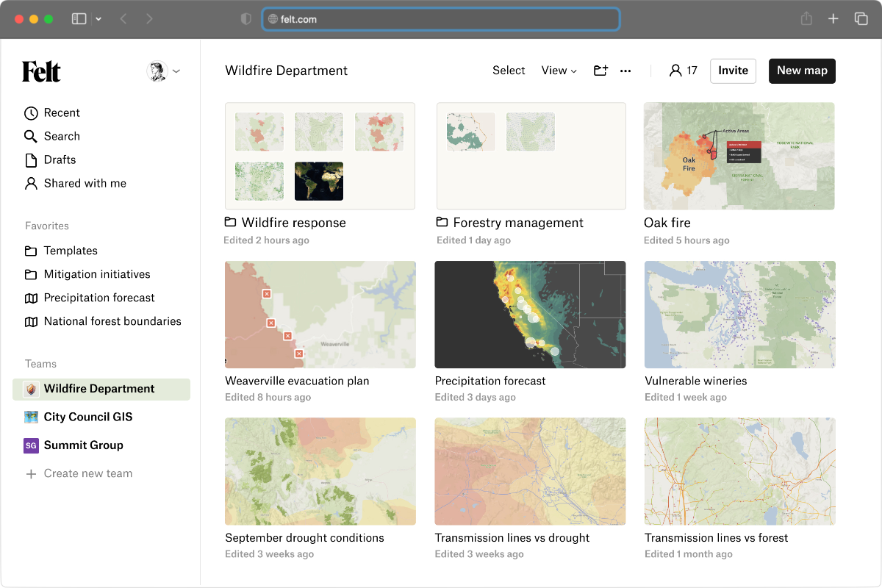Switch to City Council GIS team
Screen dimensions: 882x588
pos(88,417)
